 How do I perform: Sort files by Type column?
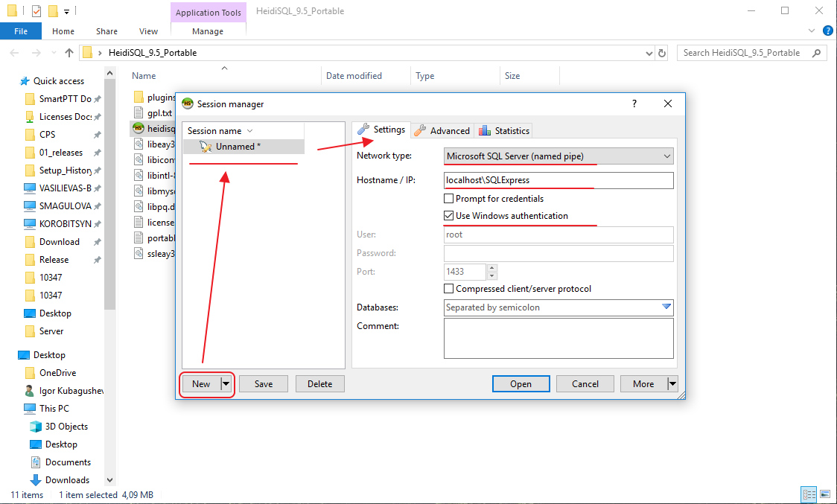(x=455, y=76)
